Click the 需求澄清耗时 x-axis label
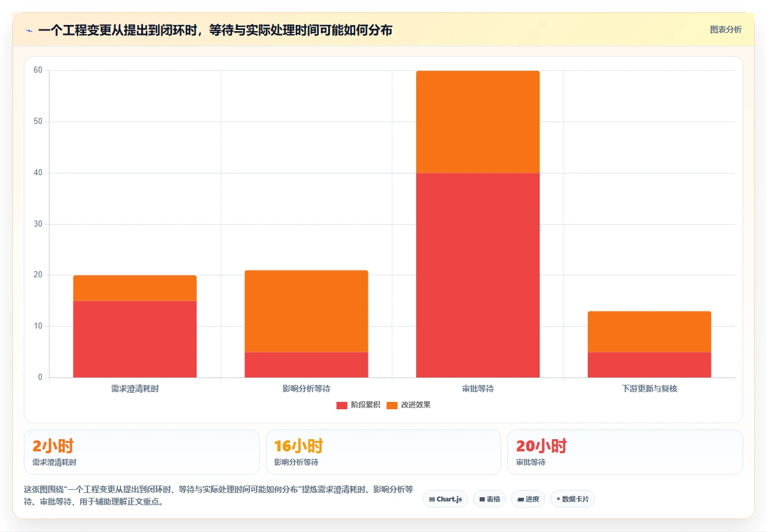This screenshot has width=767, height=532. (135, 388)
